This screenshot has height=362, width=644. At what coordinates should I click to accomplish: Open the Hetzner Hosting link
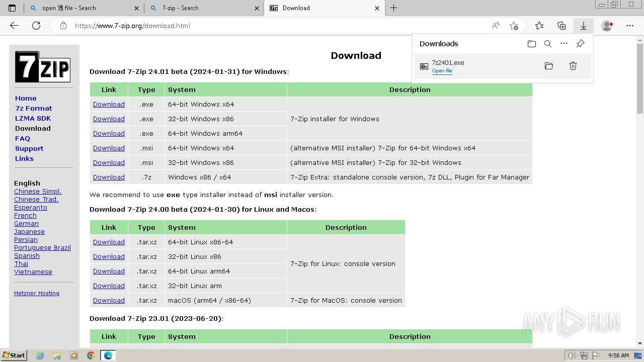point(37,293)
